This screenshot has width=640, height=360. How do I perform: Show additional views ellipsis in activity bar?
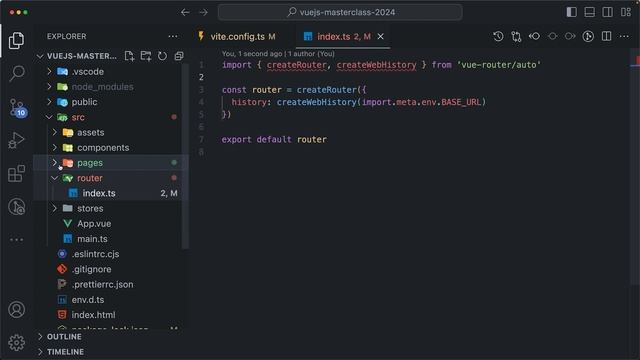click(16, 240)
